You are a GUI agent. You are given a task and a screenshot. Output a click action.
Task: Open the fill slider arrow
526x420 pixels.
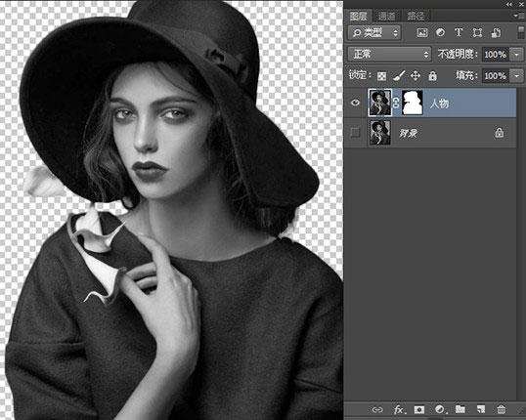point(516,76)
